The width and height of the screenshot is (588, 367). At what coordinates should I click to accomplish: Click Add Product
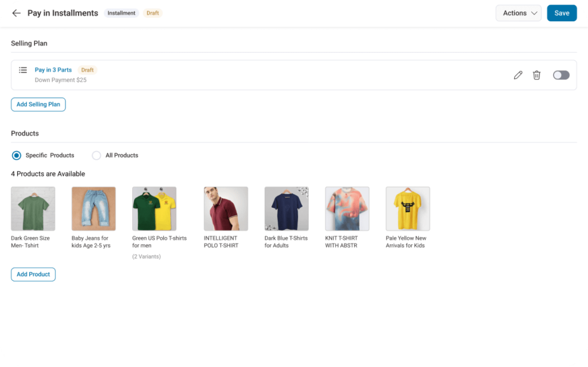point(33,275)
